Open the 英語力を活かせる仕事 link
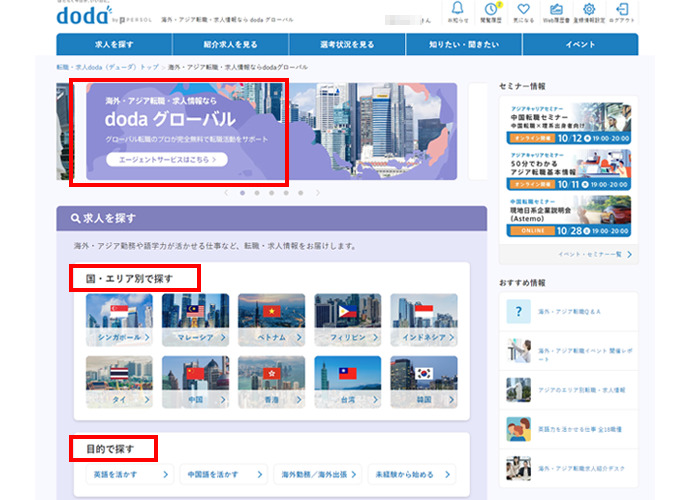 [x=580, y=429]
